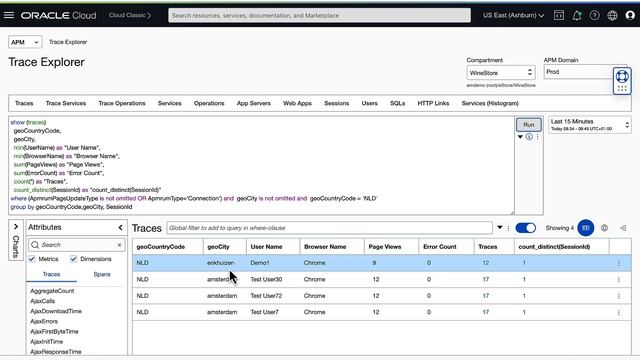Click the Trace Explorer breadcrumb
Image resolution: width=640 pixels, height=360 pixels.
(x=68, y=42)
